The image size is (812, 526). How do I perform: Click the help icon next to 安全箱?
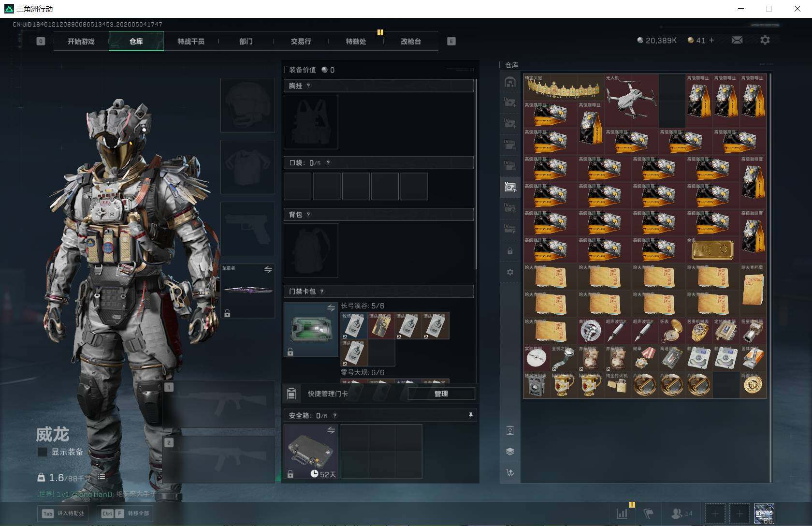click(x=334, y=415)
